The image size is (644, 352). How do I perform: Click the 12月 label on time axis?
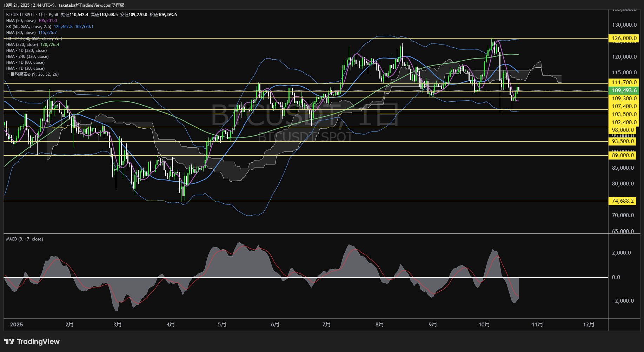coord(589,325)
